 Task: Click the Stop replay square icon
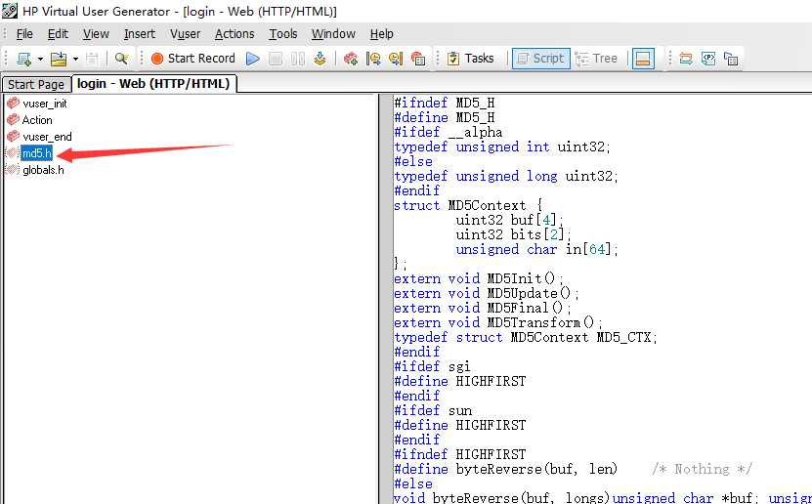276,59
